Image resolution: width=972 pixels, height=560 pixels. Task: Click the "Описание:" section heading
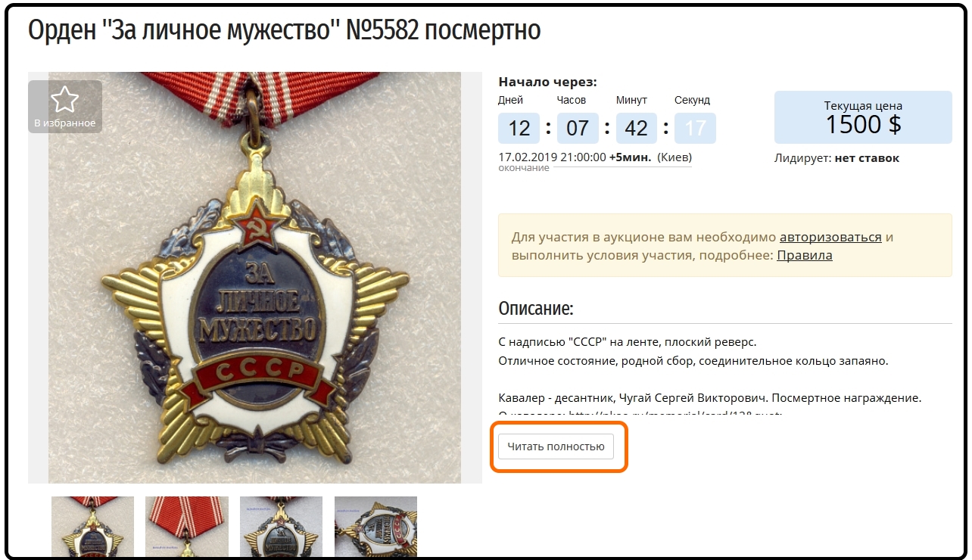tap(536, 308)
